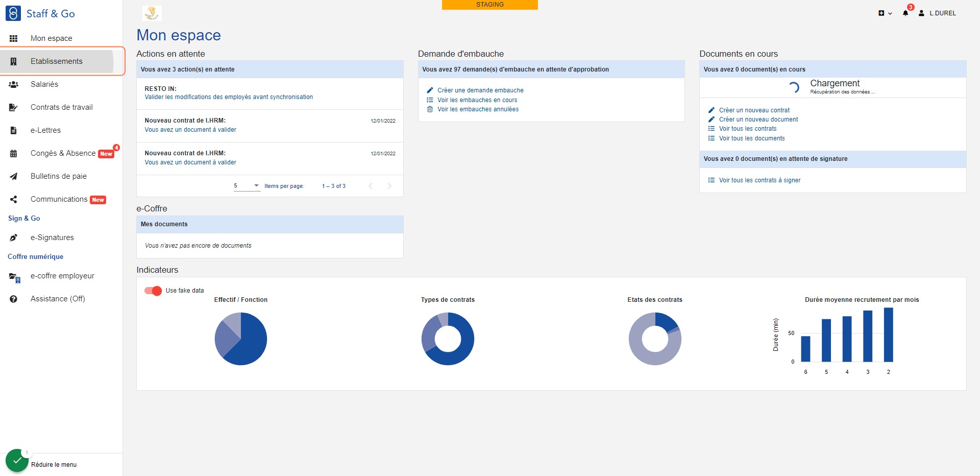Click the e-coffre employeur folder icon

(x=15, y=277)
